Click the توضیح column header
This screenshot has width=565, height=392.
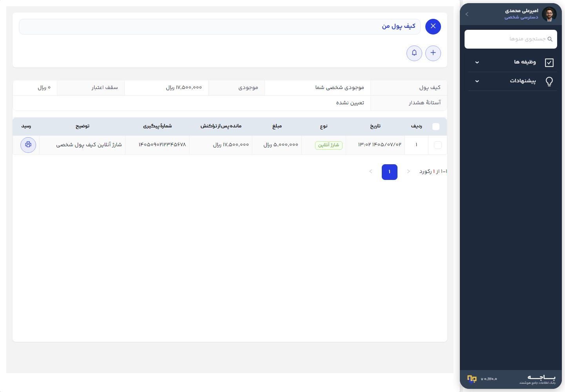click(x=82, y=126)
